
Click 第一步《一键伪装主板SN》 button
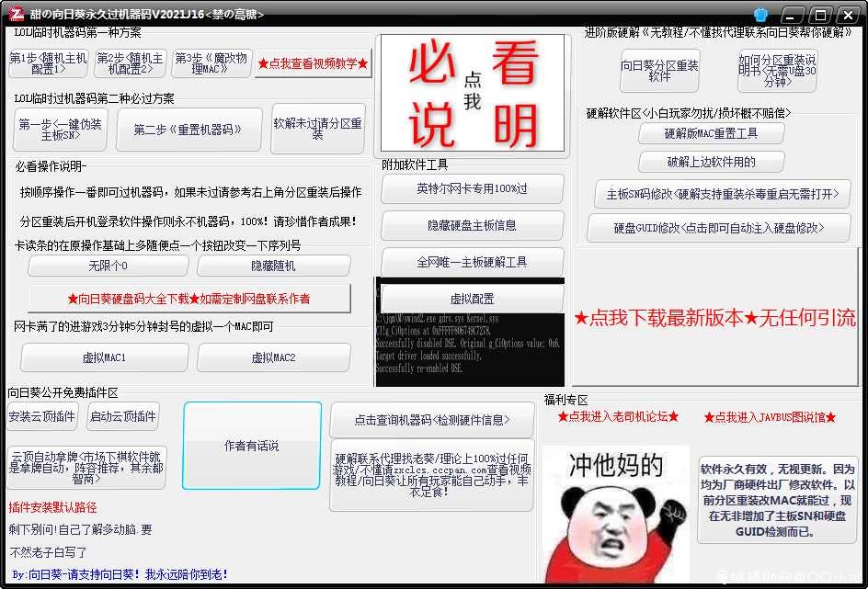point(60,130)
